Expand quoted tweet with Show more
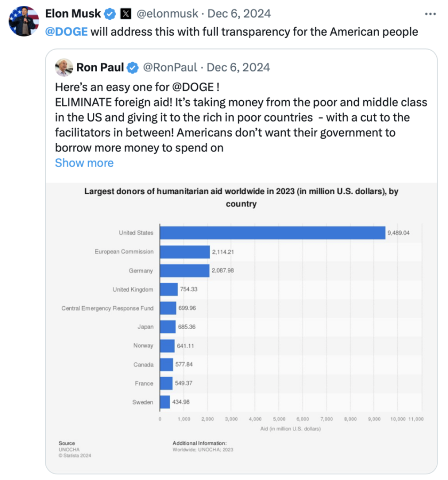The width and height of the screenshot is (448, 480). pos(84,163)
